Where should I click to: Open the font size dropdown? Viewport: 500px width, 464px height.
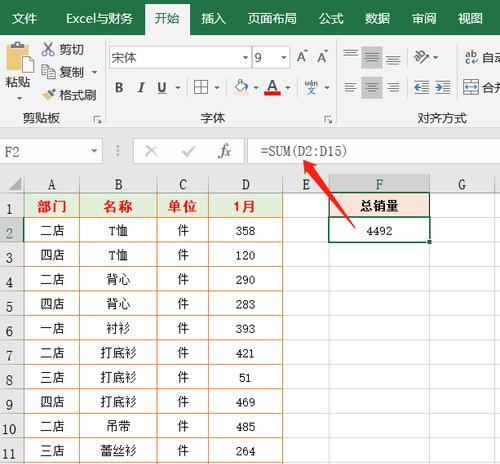[x=284, y=57]
